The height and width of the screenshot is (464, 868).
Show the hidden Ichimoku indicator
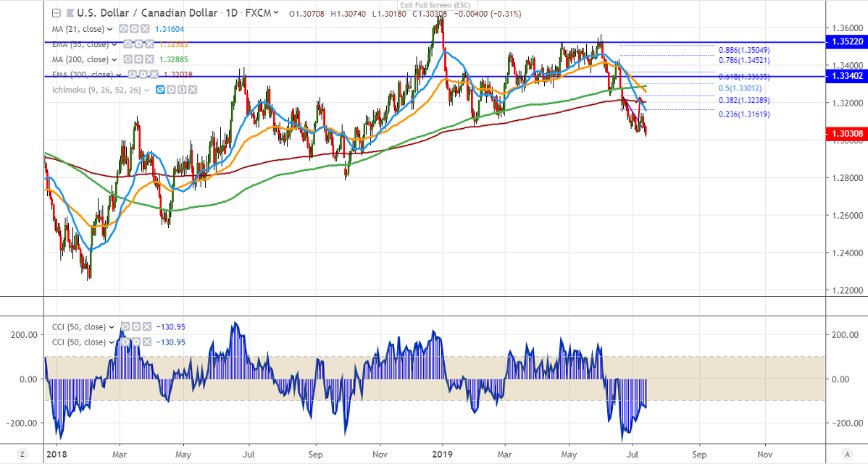161,90
